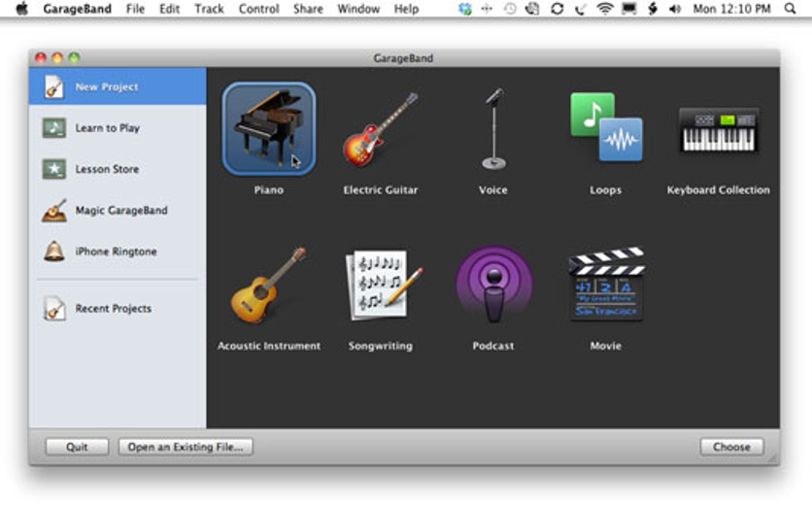Select the Acoustic Instrument guitar icon

[268, 286]
